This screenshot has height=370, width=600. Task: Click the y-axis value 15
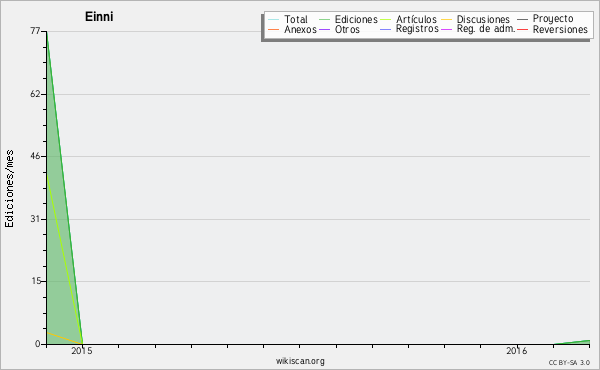(x=36, y=281)
